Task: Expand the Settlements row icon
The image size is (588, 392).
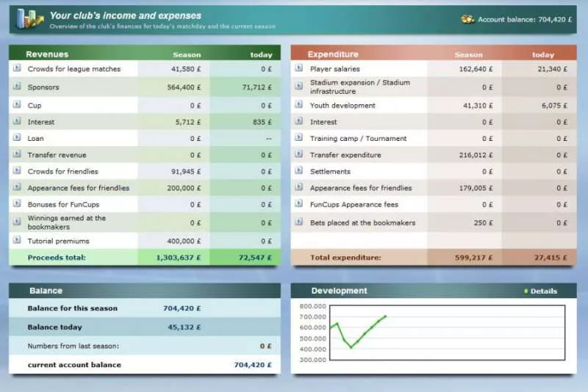Action: pyautogui.click(x=299, y=171)
